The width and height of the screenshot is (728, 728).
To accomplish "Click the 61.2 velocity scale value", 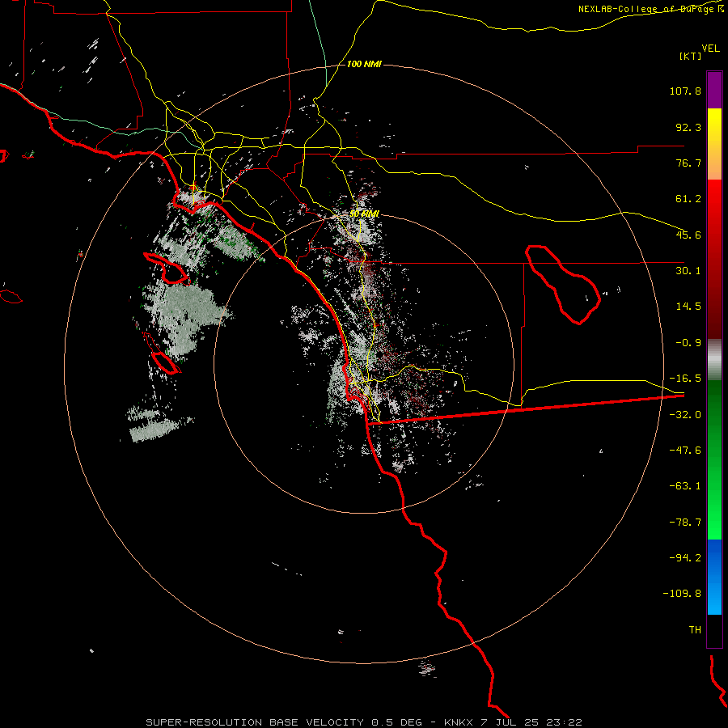I will click(688, 199).
